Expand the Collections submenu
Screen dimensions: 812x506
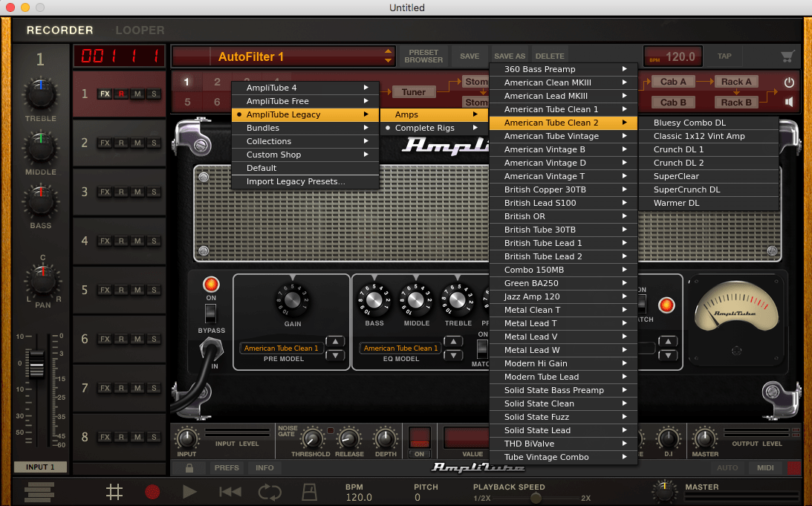[x=305, y=141]
